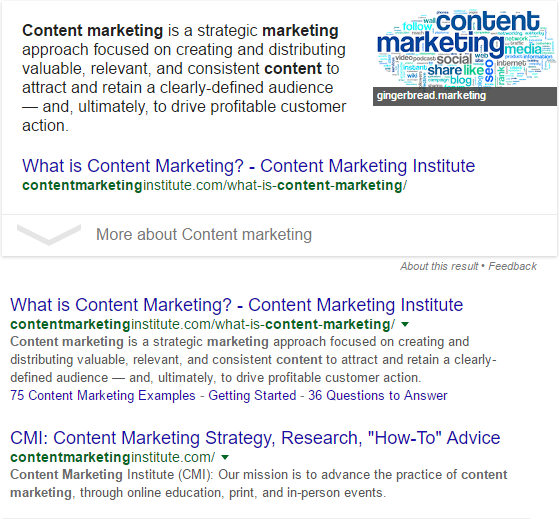This screenshot has width=559, height=521.
Task: Click the first organic result green URL
Action: [202, 324]
